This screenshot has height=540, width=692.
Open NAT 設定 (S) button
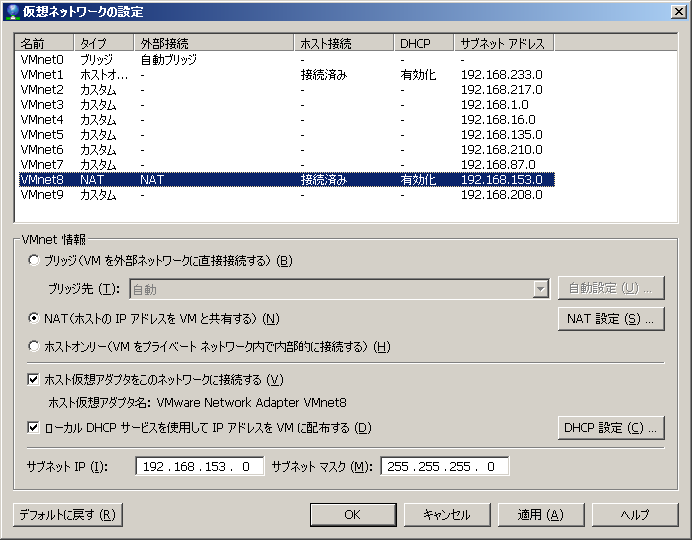click(611, 319)
